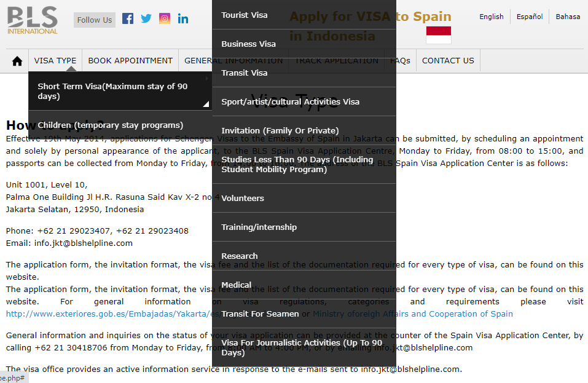Image resolution: width=588 pixels, height=383 pixels.
Task: Open BOOK APPOINTMENT tab
Action: coord(130,61)
